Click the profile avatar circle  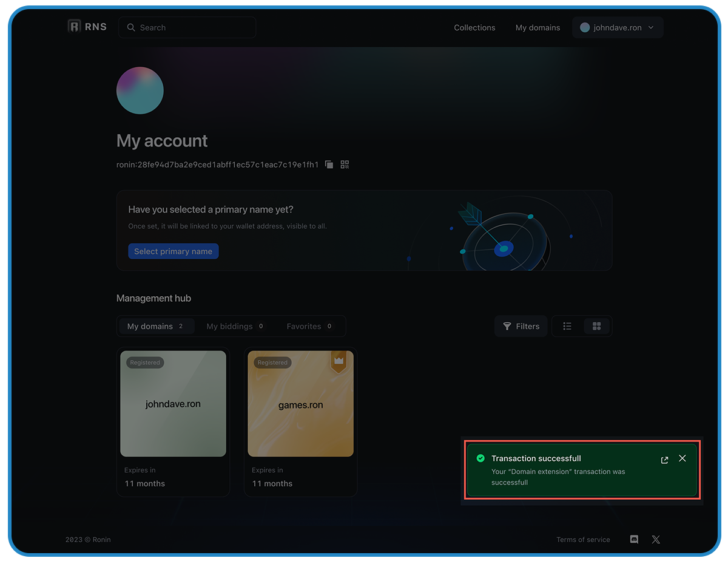coord(140,90)
